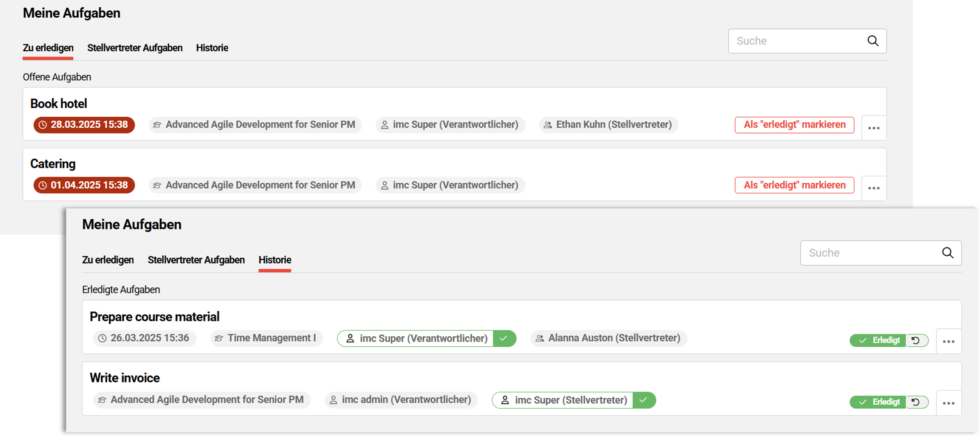
Task: Click the person icon for imc Super (Verantwortlicher) on Catering
Action: coord(385,185)
